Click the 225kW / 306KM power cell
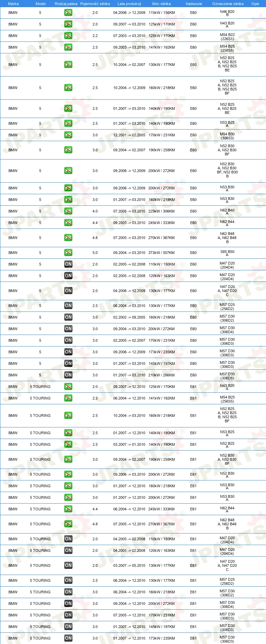This screenshot has height=644, width=266. (162, 211)
